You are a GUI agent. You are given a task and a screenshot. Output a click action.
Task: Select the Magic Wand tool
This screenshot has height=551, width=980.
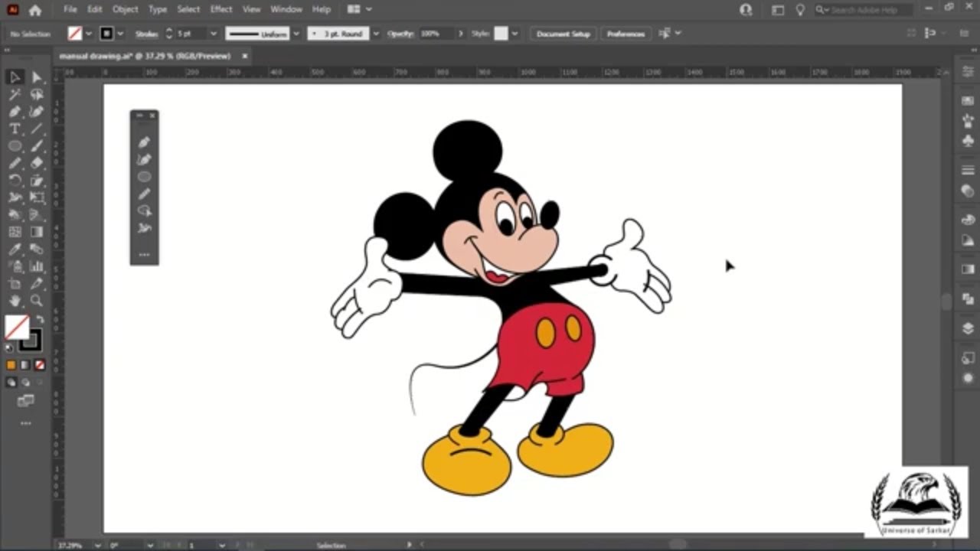[x=15, y=94]
